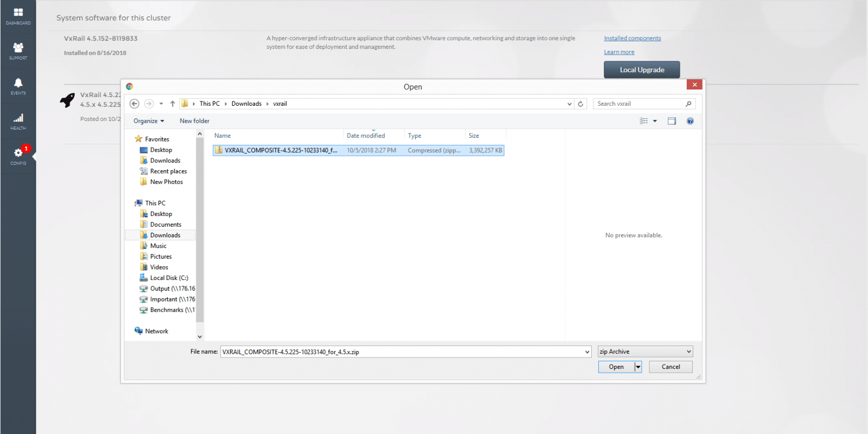Open Documents in navigation pane
The width and height of the screenshot is (868, 434).
coord(161,224)
